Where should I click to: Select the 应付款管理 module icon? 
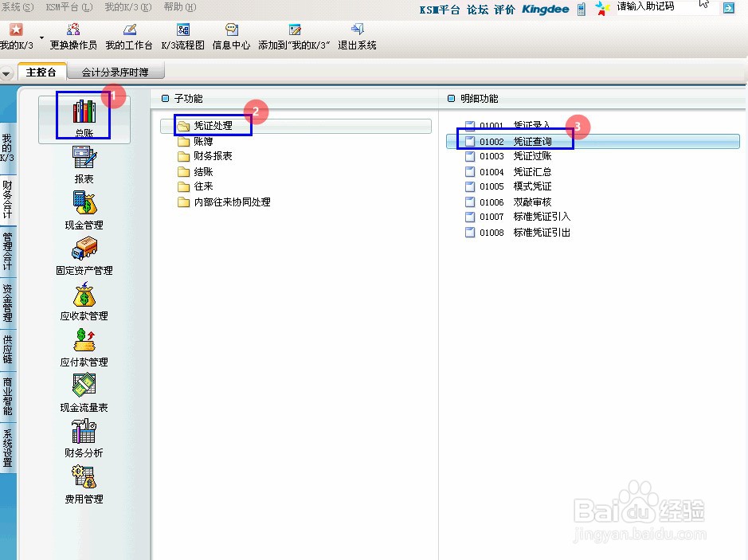[84, 348]
